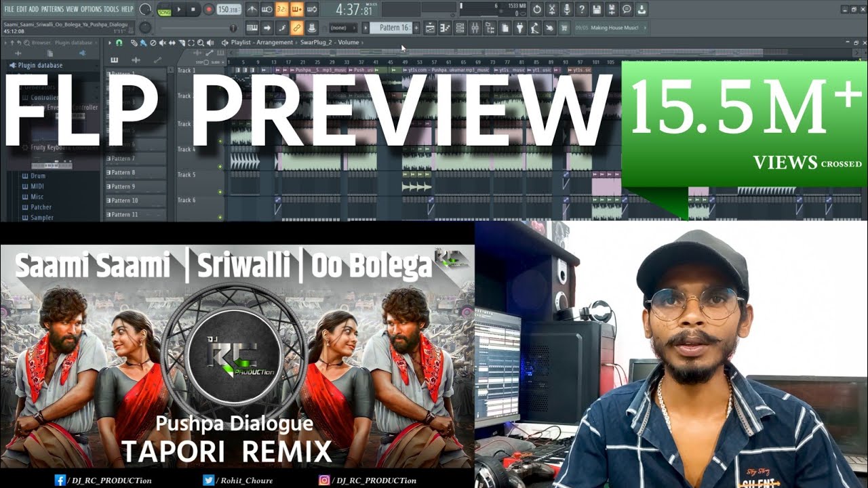Open the OPTIONS menu
This screenshot has width=868, height=488.
point(91,9)
